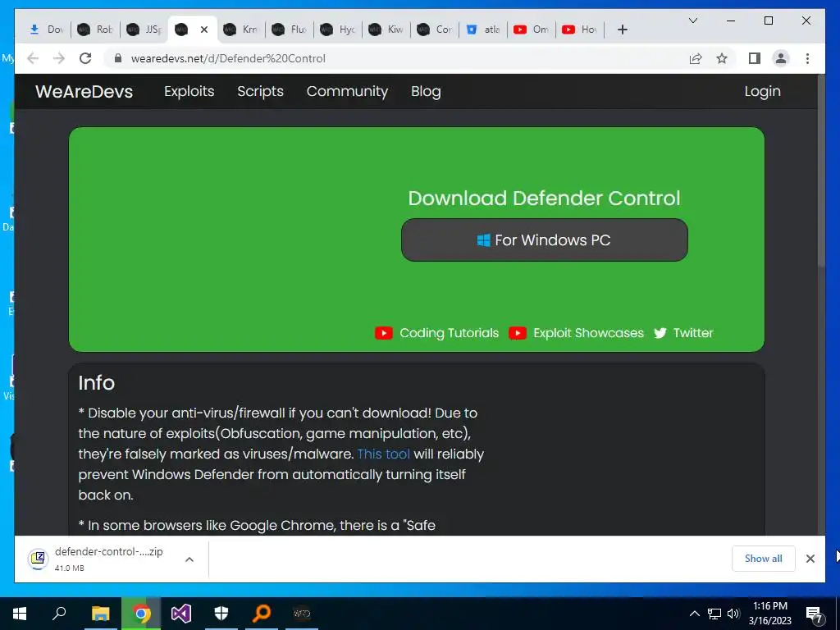Click the browser forward arrow

point(59,58)
